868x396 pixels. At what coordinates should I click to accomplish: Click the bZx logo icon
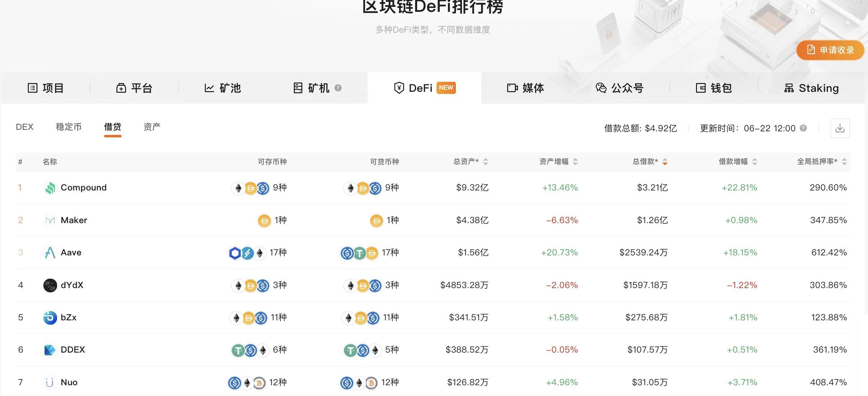(50, 317)
